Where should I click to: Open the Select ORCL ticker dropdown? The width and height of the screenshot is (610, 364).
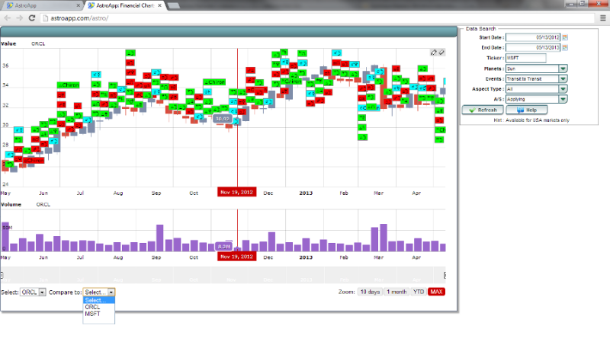[42, 292]
